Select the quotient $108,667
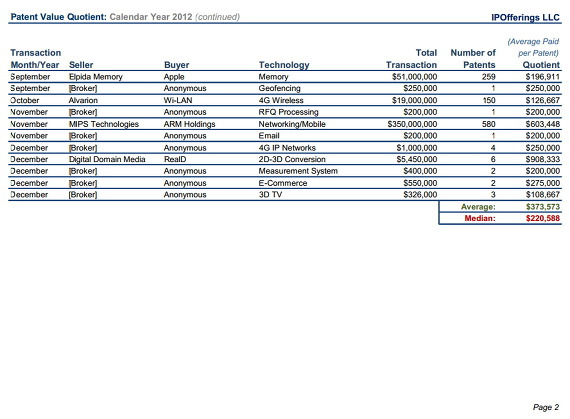570x419 pixels. pyautogui.click(x=543, y=194)
